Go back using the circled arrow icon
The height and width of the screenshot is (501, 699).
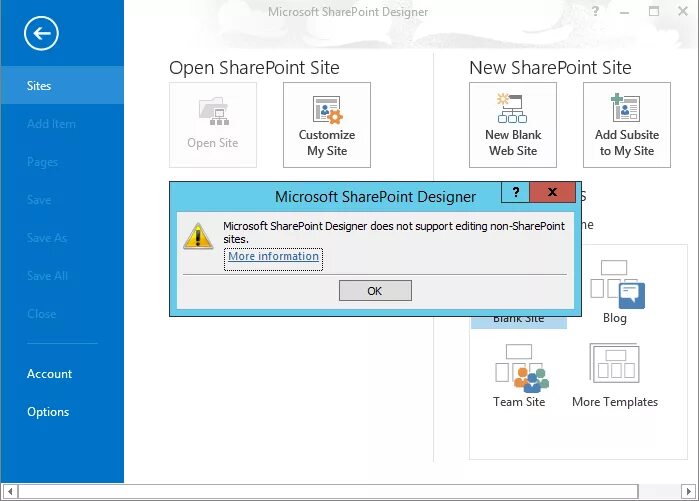tap(41, 33)
